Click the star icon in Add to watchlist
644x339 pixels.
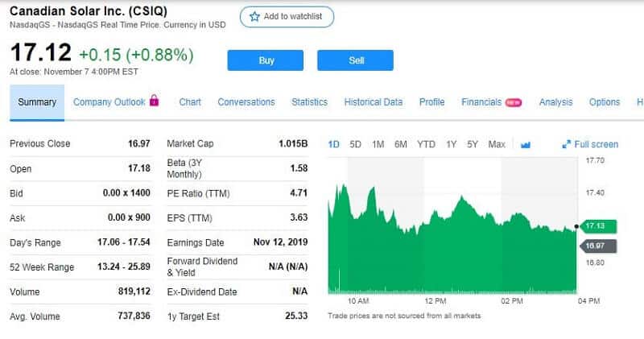[x=254, y=16]
